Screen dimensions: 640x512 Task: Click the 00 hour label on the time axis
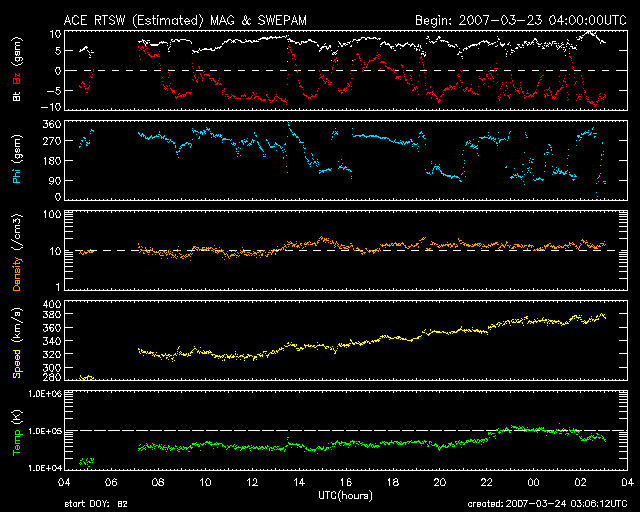coord(533,482)
